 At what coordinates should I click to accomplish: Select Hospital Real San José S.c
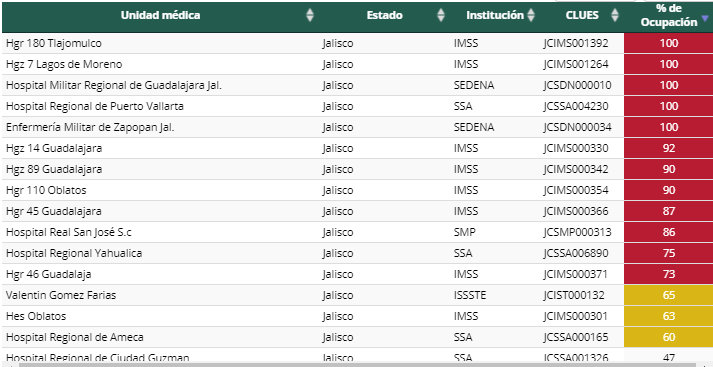click(x=69, y=232)
